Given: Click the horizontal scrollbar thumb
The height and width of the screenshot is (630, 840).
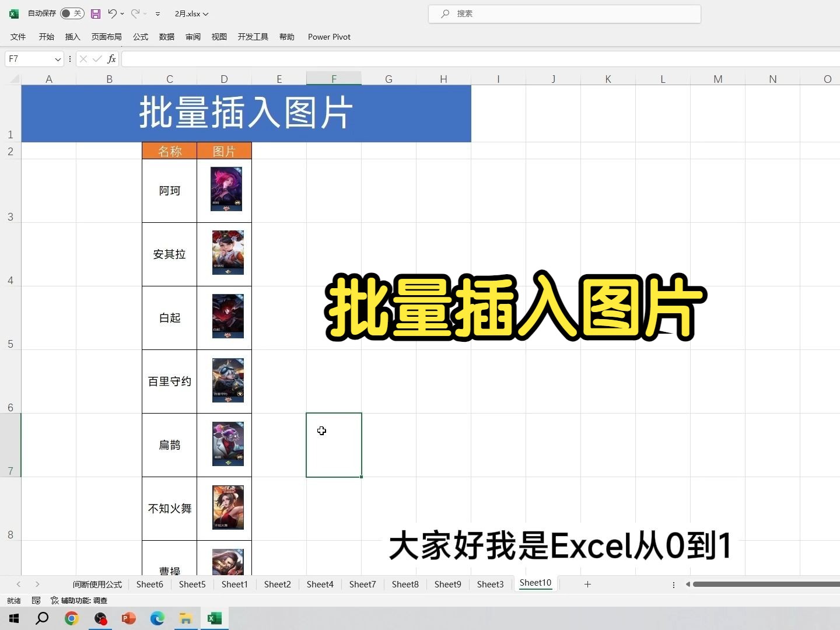Looking at the screenshot, I should [766, 584].
